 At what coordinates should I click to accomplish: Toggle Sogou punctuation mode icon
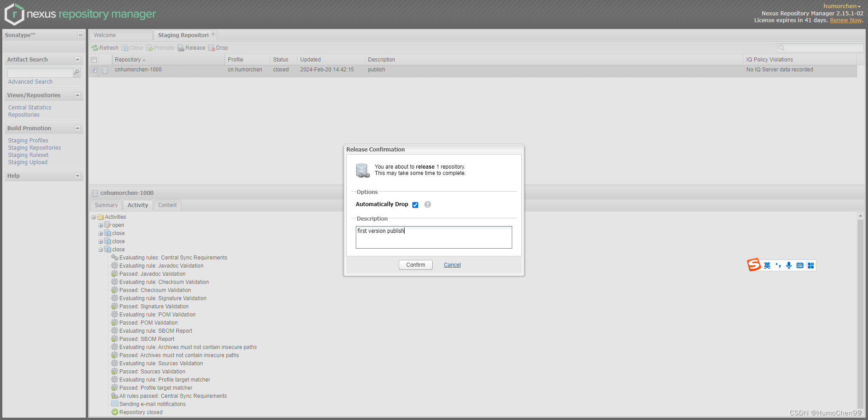[x=778, y=265]
